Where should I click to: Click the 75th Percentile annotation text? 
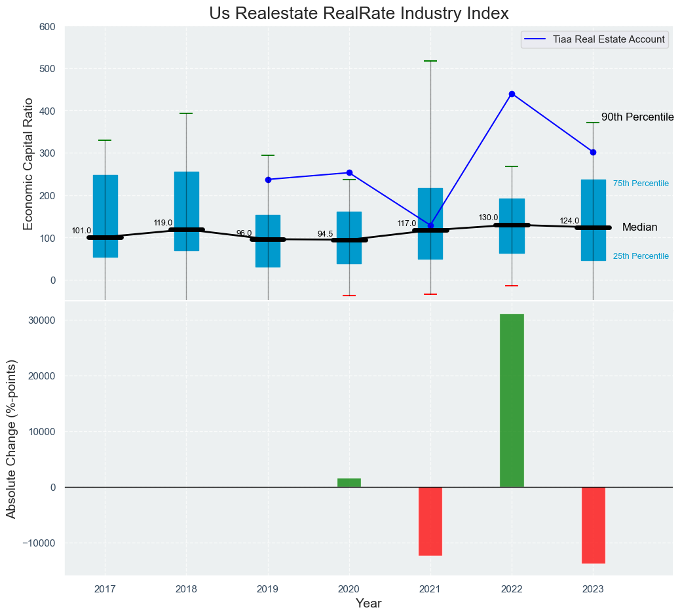coord(641,183)
